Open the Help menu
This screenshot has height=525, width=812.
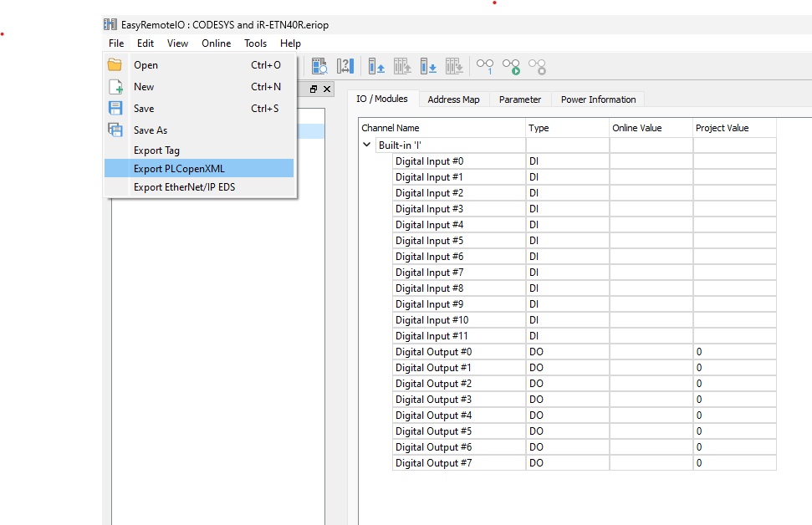click(290, 43)
